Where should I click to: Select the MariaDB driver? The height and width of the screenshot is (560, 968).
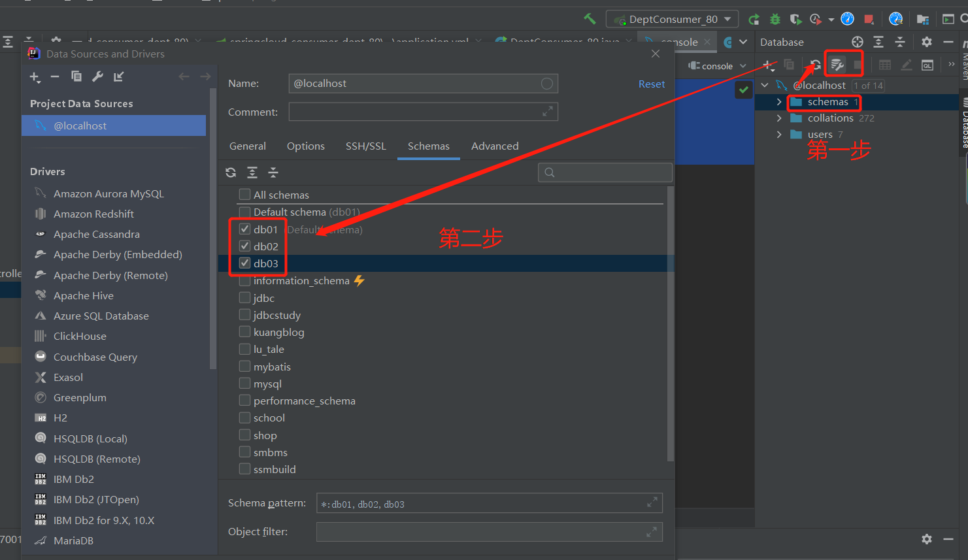pos(73,540)
